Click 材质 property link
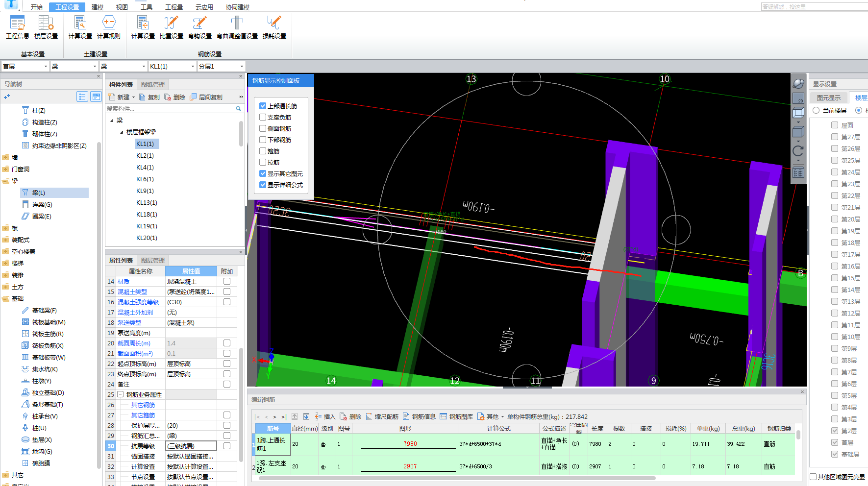868x486 pixels. click(x=124, y=281)
